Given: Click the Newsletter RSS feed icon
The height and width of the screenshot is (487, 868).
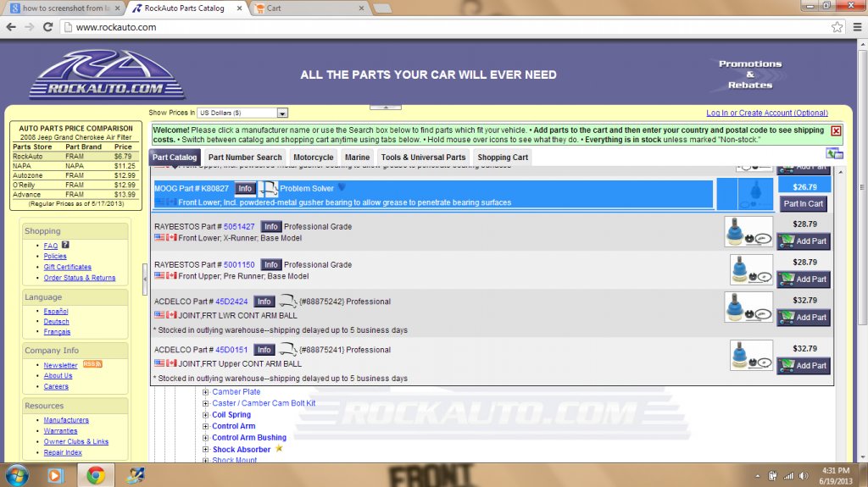Looking at the screenshot, I should point(92,364).
